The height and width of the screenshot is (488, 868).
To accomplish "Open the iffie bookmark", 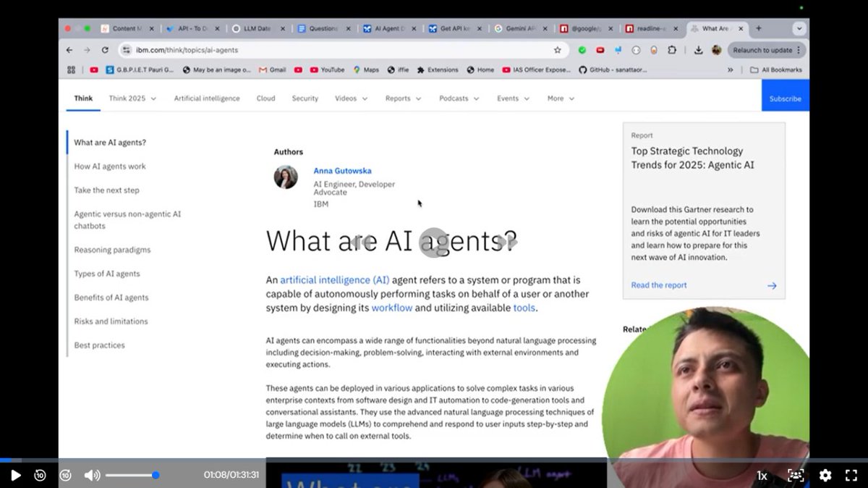I will 398,70.
